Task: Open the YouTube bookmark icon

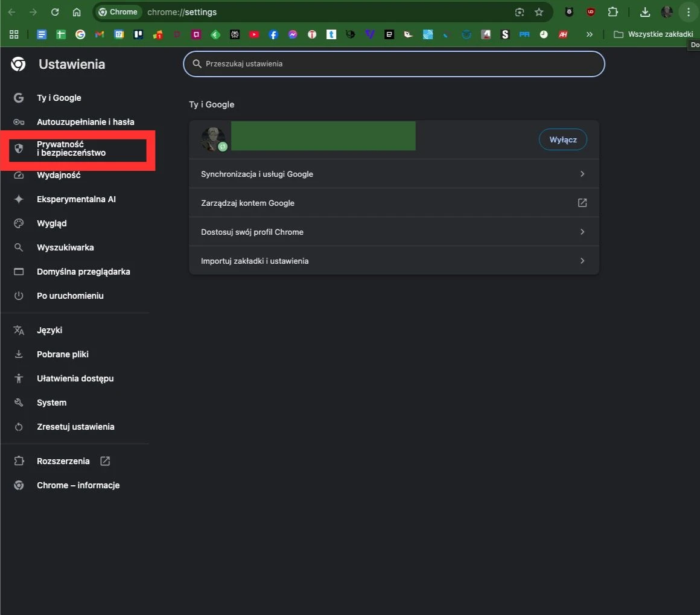Action: 254,34
